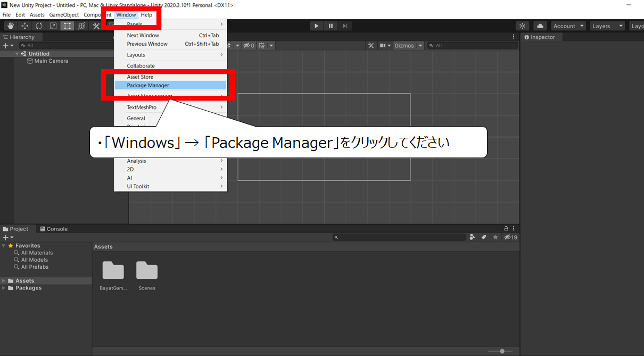
Task: Select the Rotate tool in the toolbar
Action: [39, 26]
